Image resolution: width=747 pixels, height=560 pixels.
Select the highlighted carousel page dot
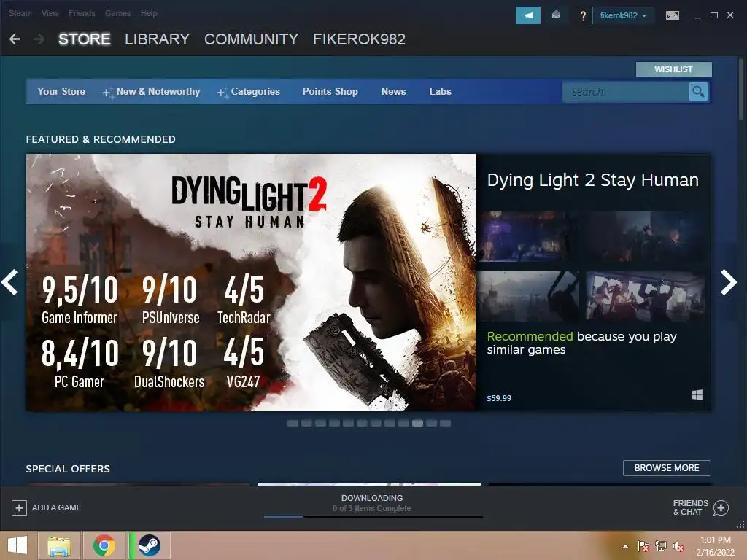(x=417, y=424)
